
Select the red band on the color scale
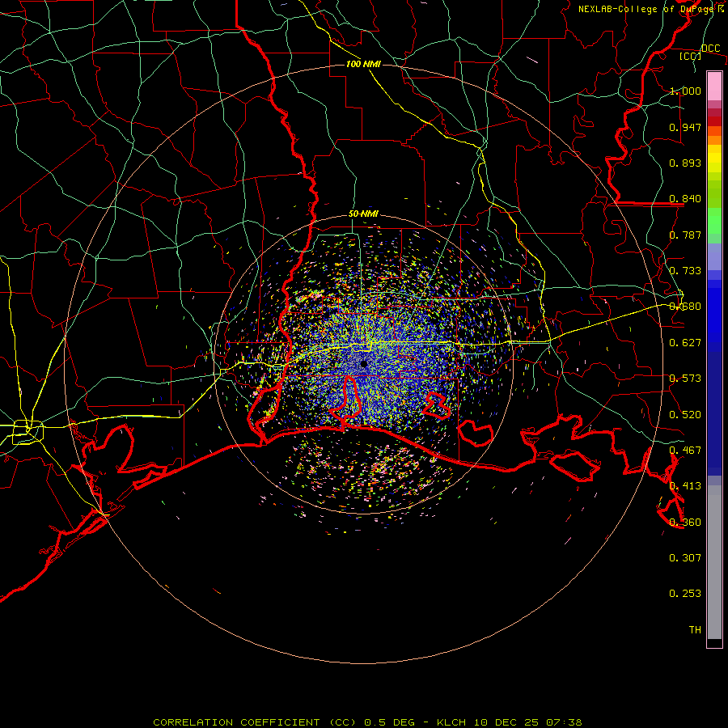coord(714,121)
